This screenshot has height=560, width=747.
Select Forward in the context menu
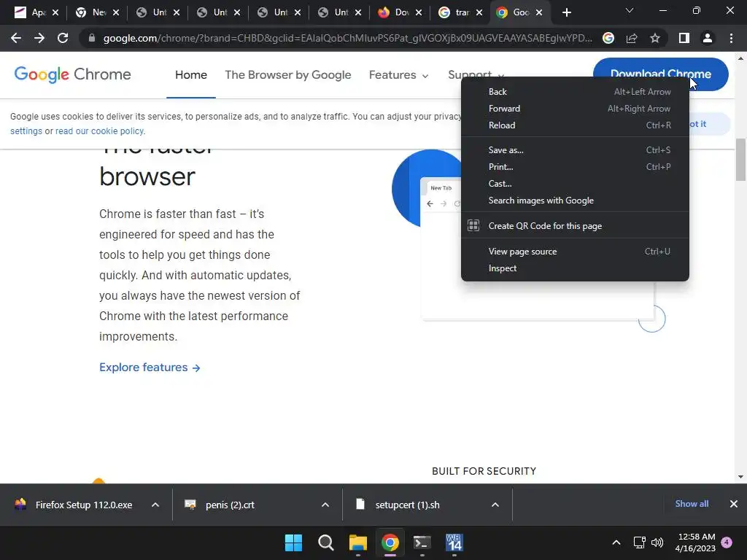(x=575, y=109)
